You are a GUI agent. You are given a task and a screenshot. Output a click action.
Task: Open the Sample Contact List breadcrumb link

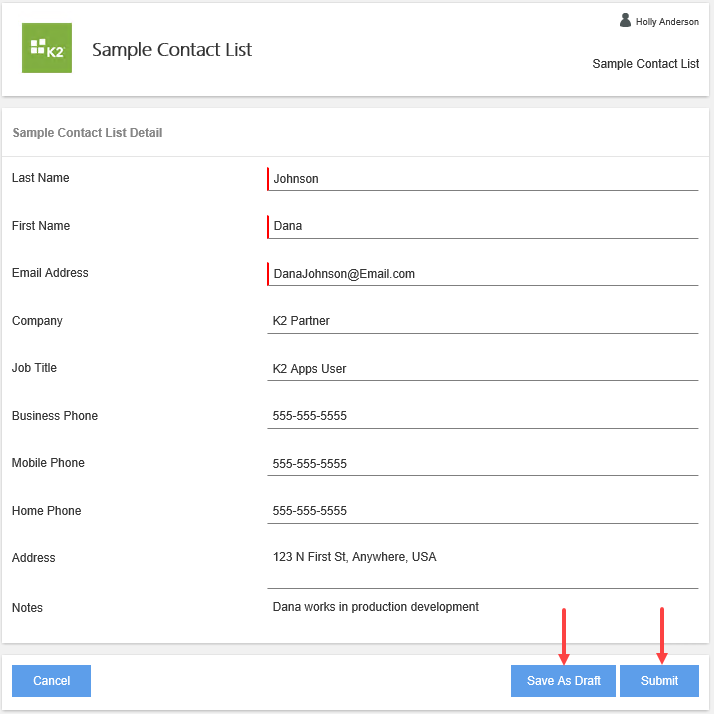[x=645, y=64]
